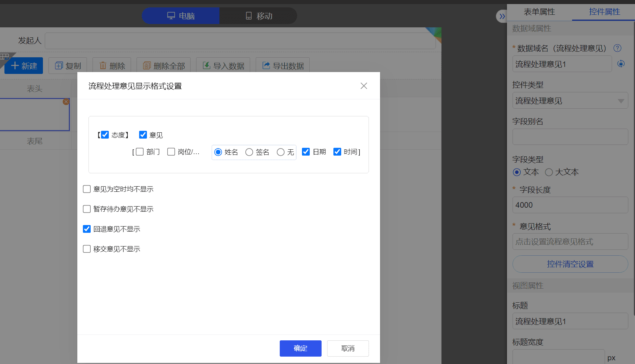
Task: Click the 视图属性 section header
Action: (x=571, y=285)
